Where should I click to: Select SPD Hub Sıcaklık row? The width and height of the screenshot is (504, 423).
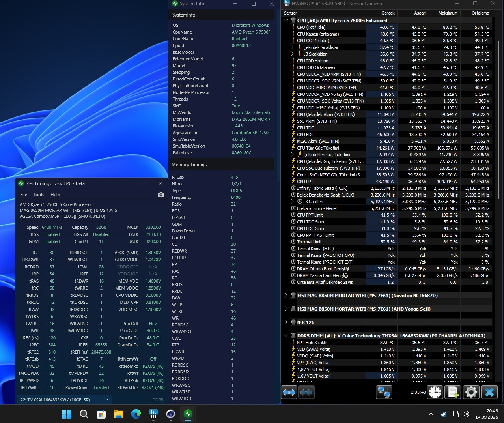coord(386,343)
